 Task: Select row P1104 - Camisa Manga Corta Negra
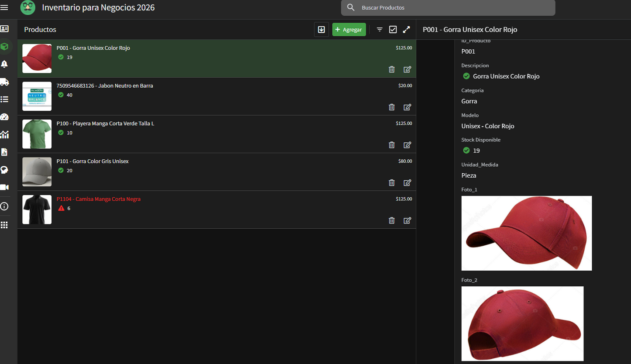point(217,209)
